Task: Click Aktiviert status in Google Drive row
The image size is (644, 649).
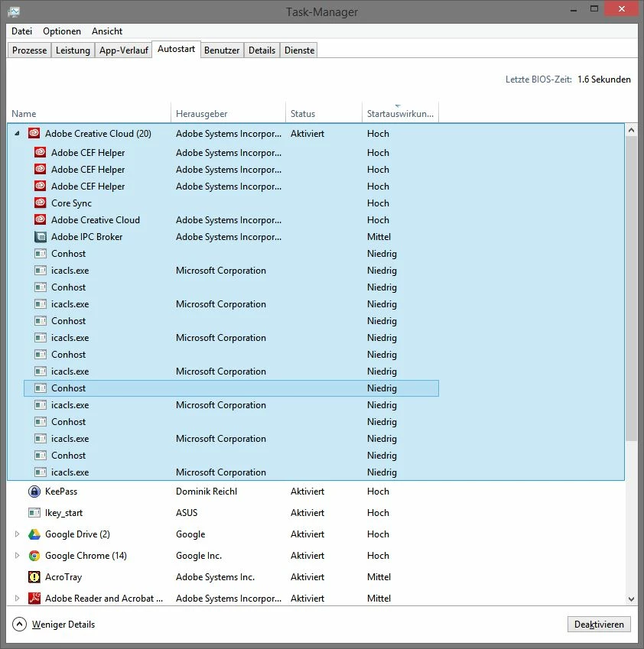Action: (307, 534)
